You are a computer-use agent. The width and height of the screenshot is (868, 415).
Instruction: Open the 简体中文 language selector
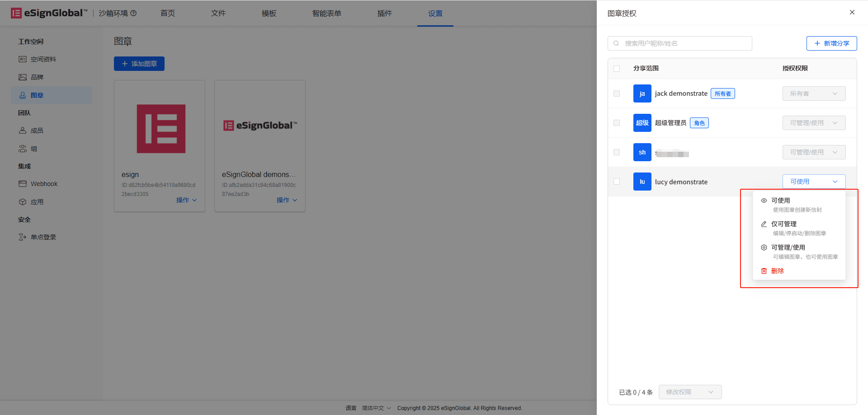[x=376, y=408]
